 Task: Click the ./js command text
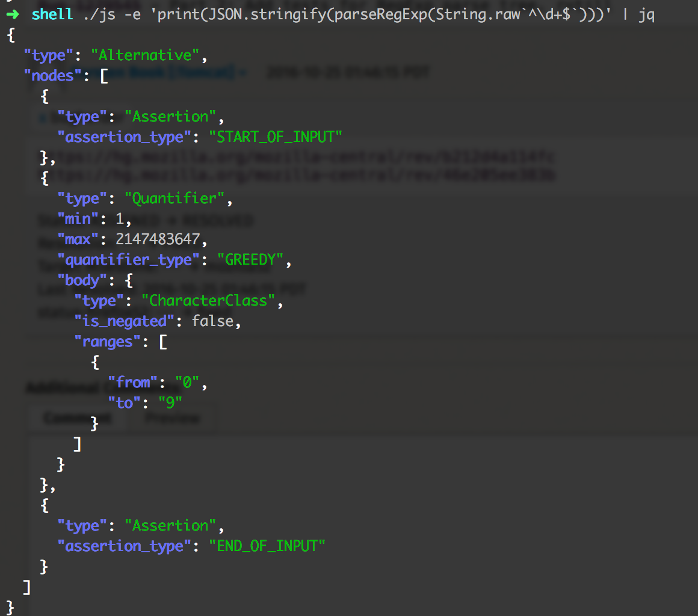click(99, 14)
